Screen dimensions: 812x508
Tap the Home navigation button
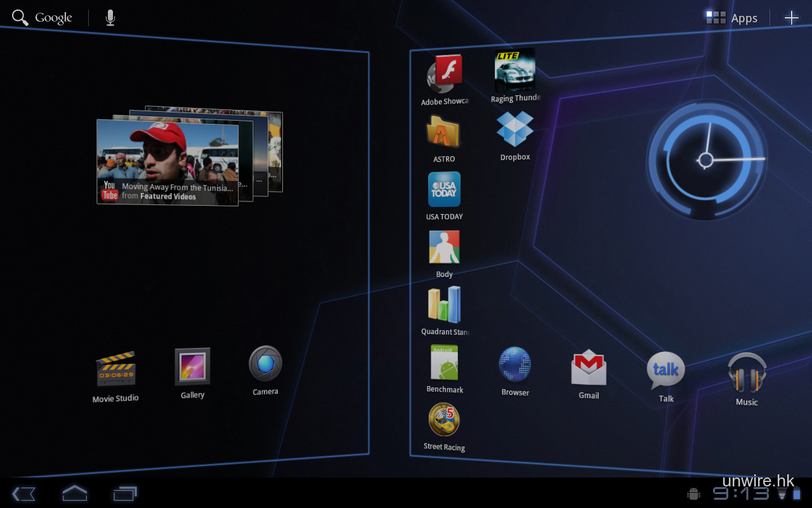pos(74,493)
